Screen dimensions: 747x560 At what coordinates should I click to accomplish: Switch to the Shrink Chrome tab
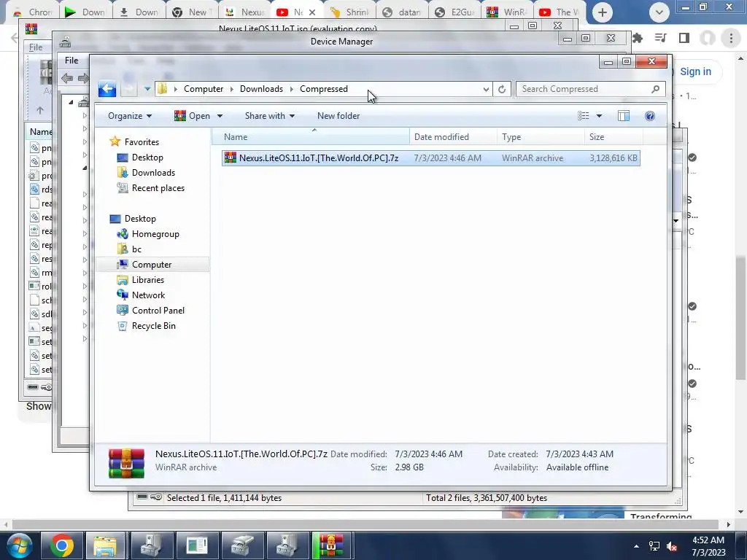coord(350,12)
